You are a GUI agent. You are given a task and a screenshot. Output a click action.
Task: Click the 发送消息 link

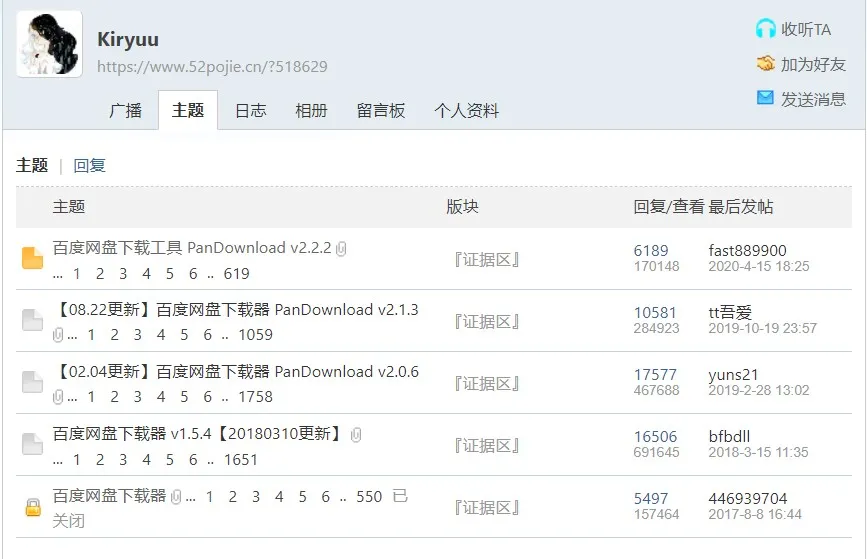coord(813,99)
